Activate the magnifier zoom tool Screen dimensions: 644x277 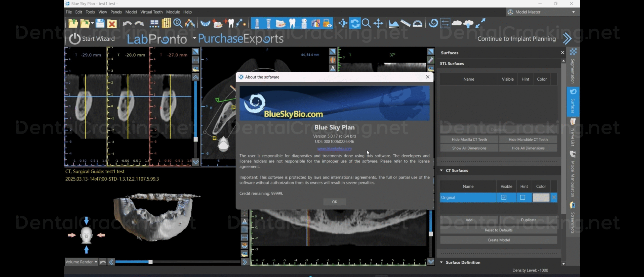point(366,23)
